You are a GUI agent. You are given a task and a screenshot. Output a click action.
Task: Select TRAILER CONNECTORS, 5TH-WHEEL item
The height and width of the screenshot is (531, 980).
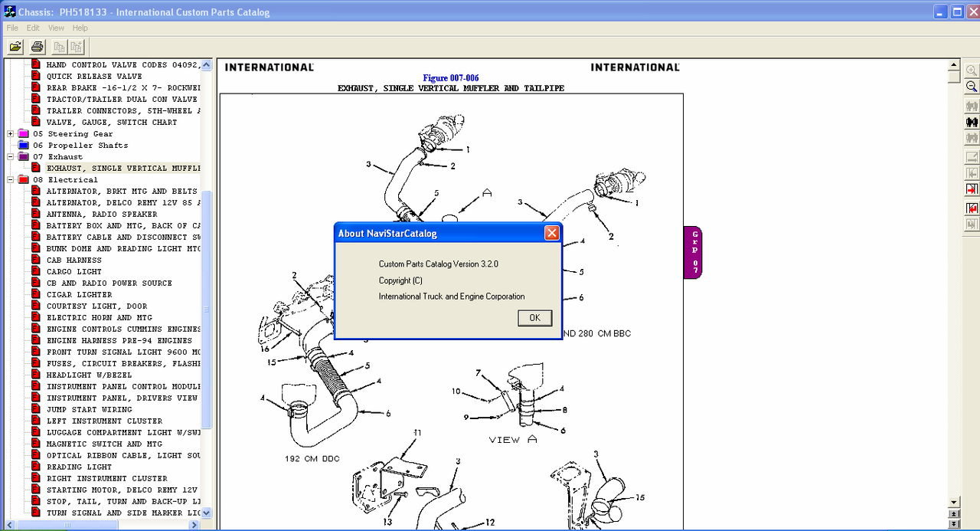122,110
